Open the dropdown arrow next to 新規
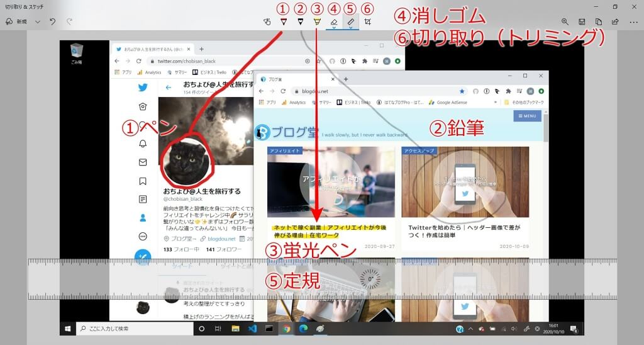 [x=38, y=22]
